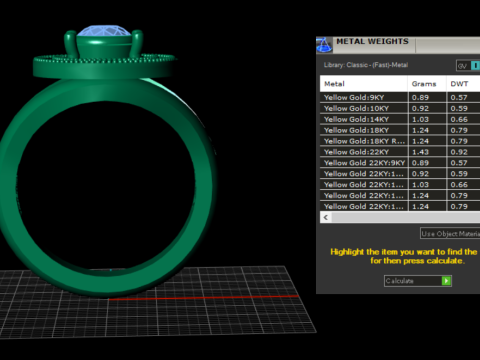Click the 1.03 grams cell for Yellow Gold:14KY
Viewport: 480px width, 360px height.
click(427, 119)
